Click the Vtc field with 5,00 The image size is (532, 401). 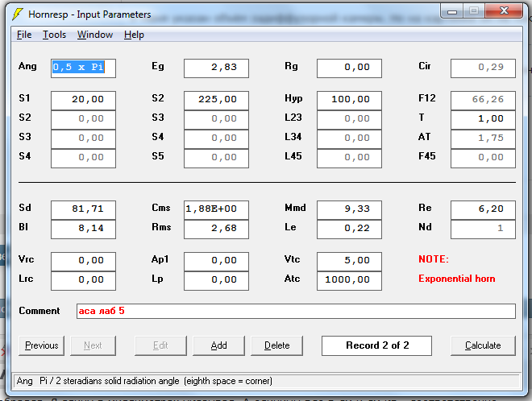point(350,262)
